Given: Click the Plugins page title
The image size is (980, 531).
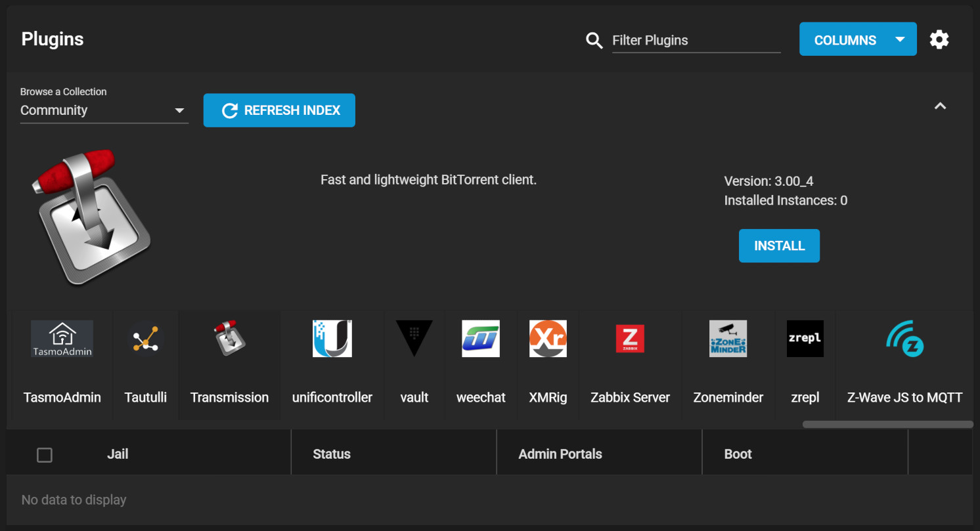Looking at the screenshot, I should click(x=53, y=39).
